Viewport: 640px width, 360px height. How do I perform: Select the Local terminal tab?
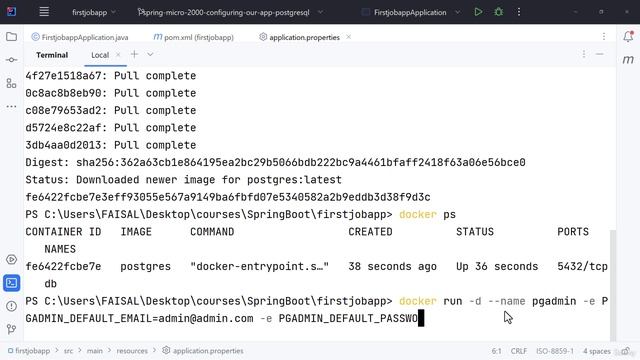(x=100, y=55)
